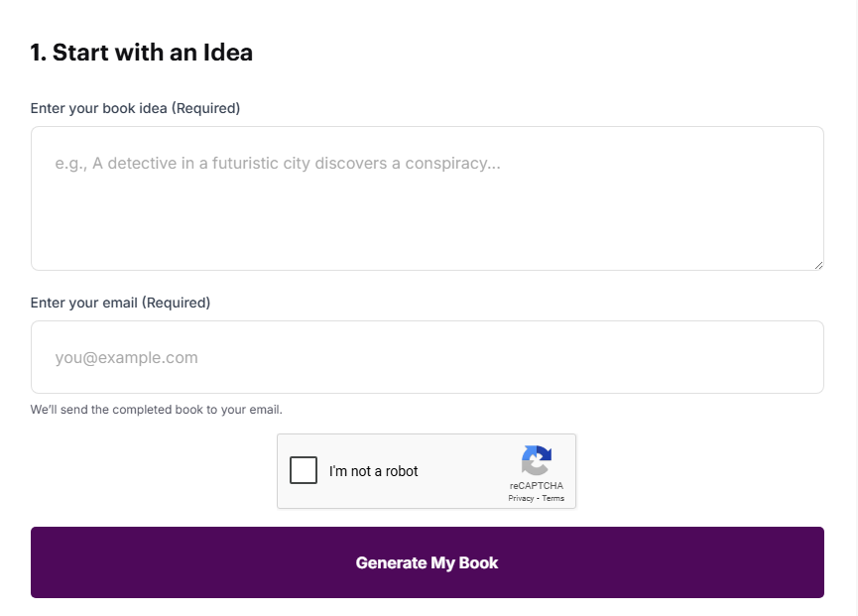This screenshot has width=858, height=616.
Task: Click the textarea resize grip
Action: coord(818,265)
